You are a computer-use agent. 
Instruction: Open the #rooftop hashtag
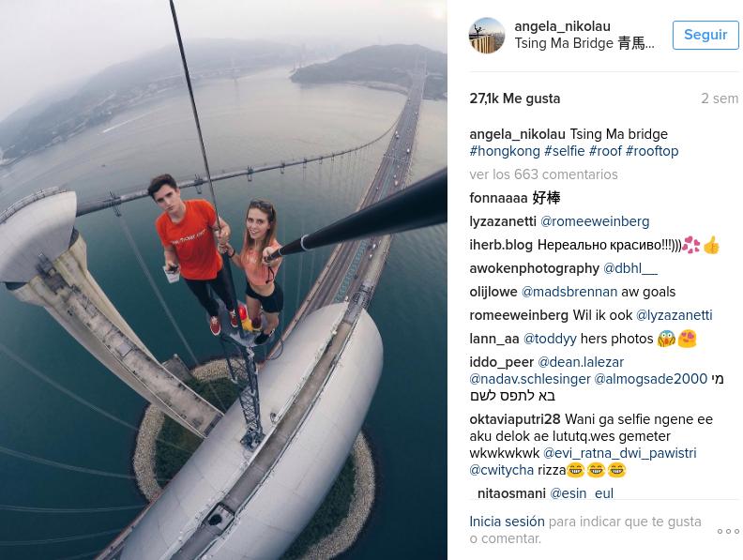[x=652, y=151]
